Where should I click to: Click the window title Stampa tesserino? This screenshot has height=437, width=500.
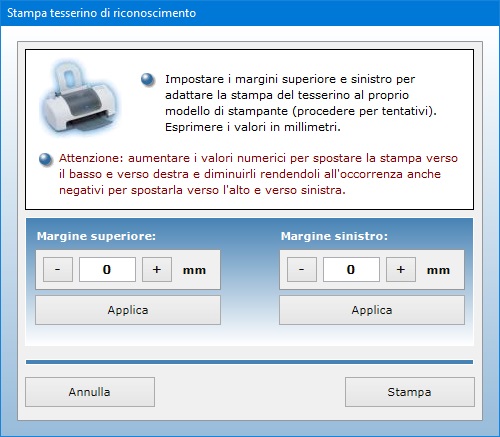(x=101, y=13)
